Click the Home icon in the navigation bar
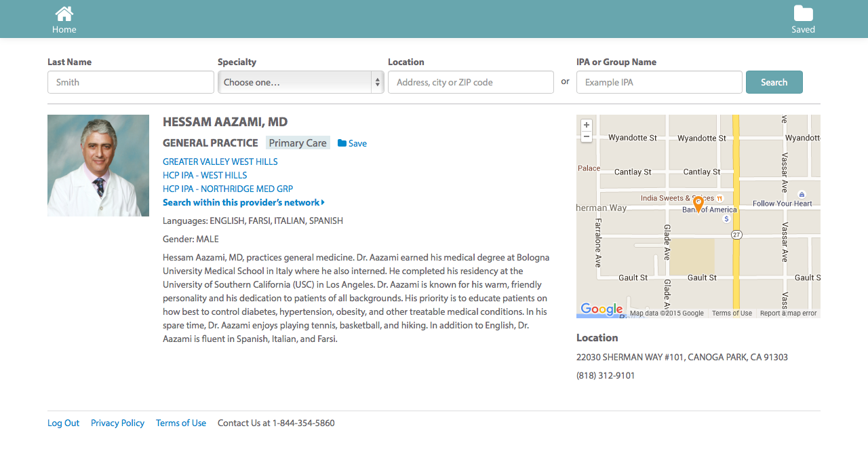Screen dimensions: 868x475 (x=64, y=13)
